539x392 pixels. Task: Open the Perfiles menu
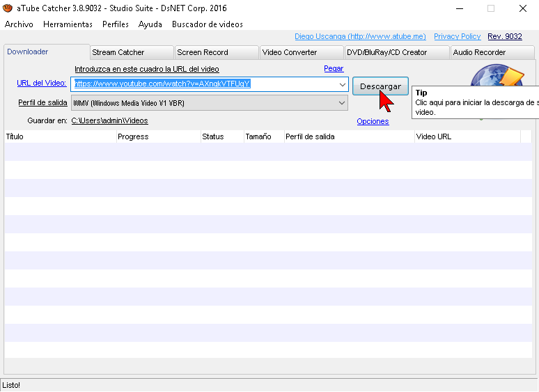click(116, 24)
